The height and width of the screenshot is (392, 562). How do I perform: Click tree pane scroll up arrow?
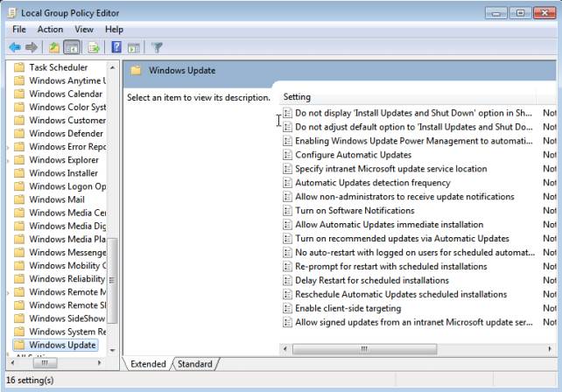coord(113,67)
